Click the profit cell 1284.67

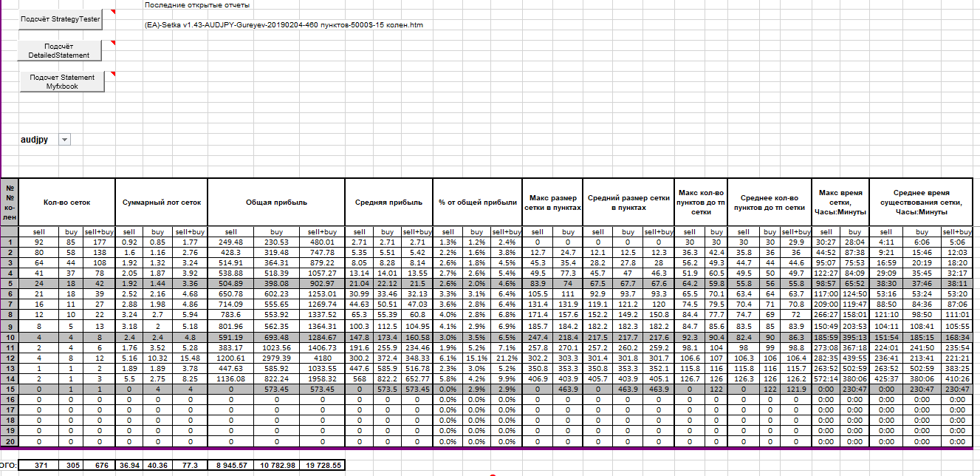[321, 337]
